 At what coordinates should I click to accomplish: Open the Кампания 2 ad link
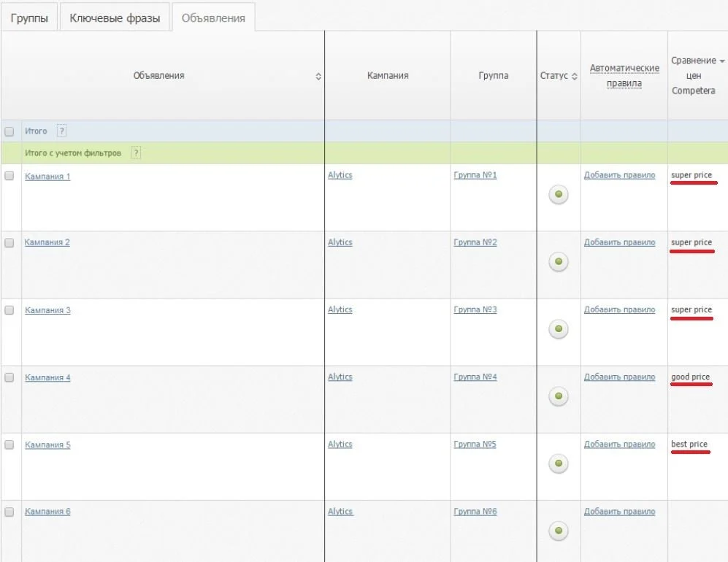47,242
